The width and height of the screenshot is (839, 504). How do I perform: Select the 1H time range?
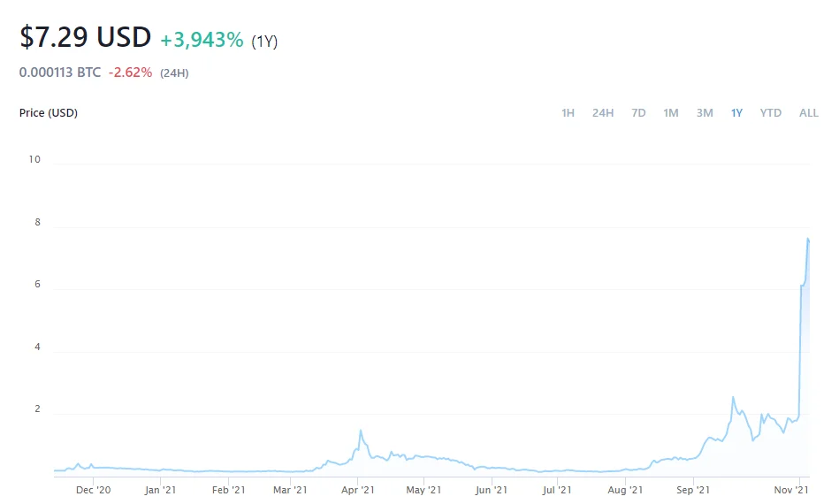(568, 113)
